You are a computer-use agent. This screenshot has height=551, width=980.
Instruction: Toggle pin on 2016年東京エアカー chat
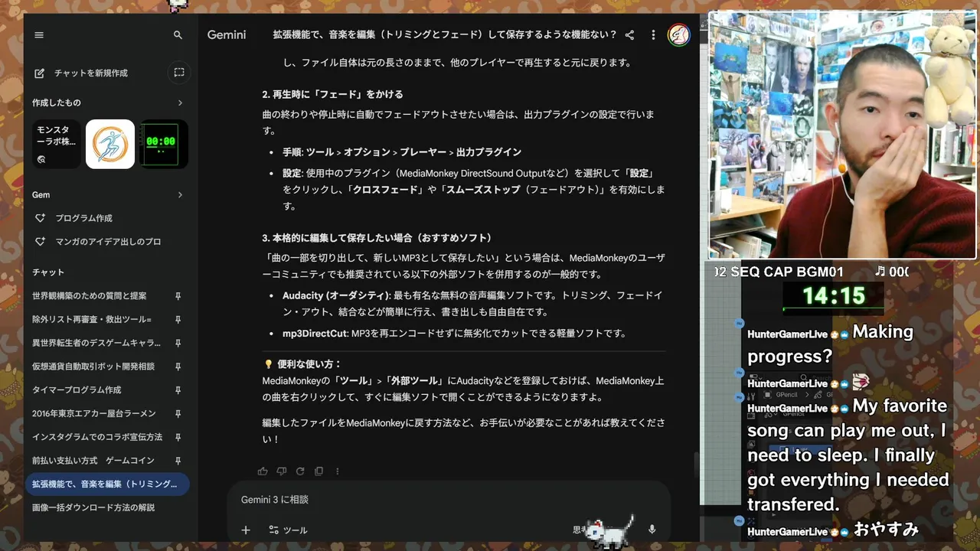tap(178, 414)
